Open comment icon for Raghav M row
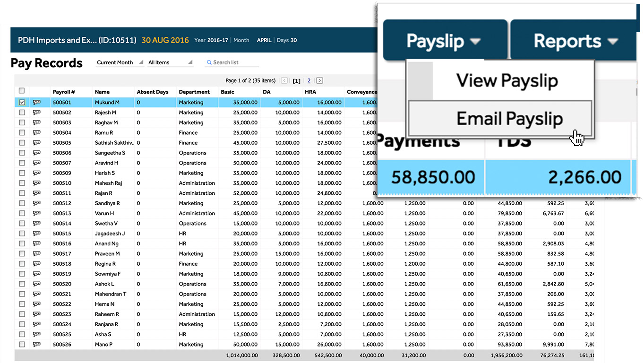 point(36,122)
